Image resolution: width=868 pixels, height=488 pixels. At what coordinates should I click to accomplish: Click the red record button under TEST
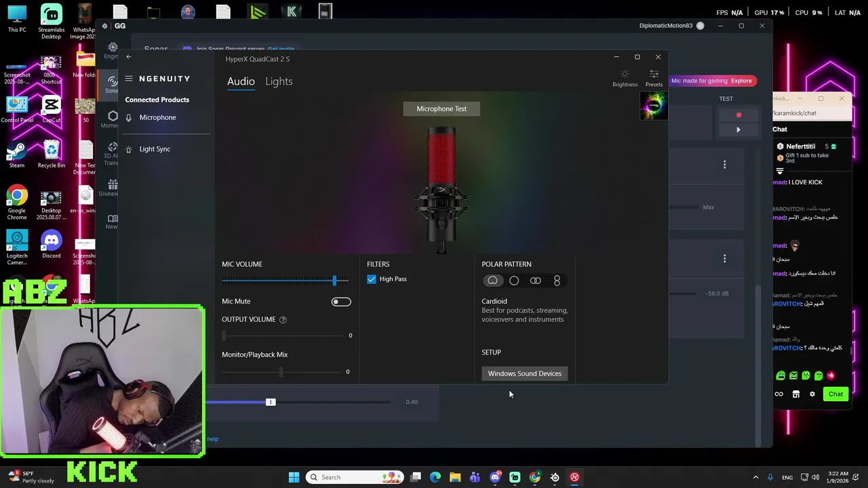pyautogui.click(x=738, y=115)
